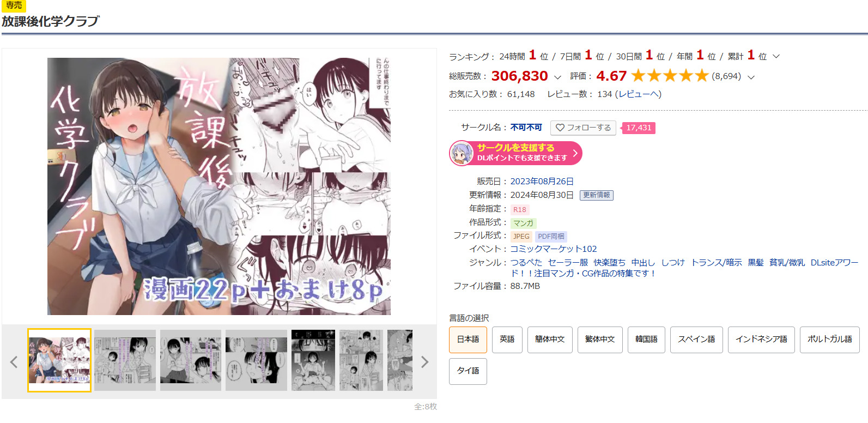Click the R18 age rating tag
Image resolution: width=868 pixels, height=423 pixels.
coord(520,209)
